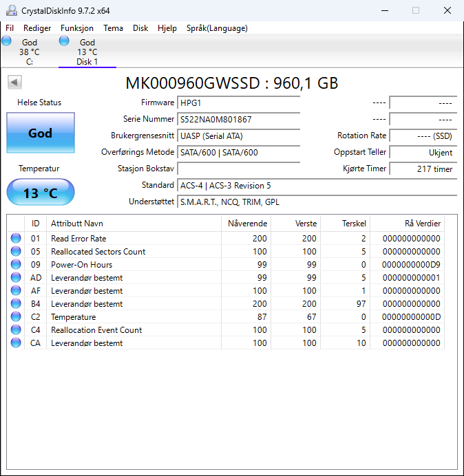Click raw value 000000000001
464x476 pixels.
[411, 278]
